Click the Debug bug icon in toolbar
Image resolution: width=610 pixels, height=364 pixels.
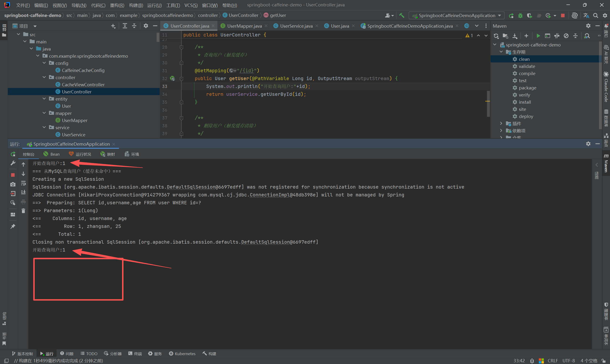pyautogui.click(x=520, y=16)
